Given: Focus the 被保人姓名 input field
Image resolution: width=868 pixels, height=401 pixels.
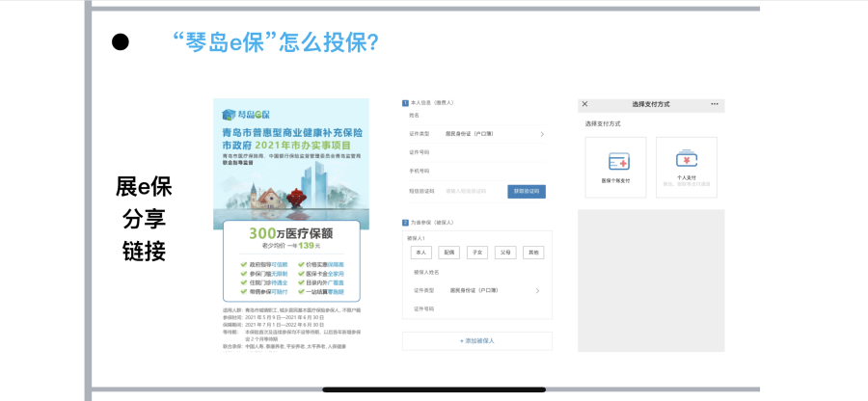Looking at the screenshot, I should click(477, 272).
